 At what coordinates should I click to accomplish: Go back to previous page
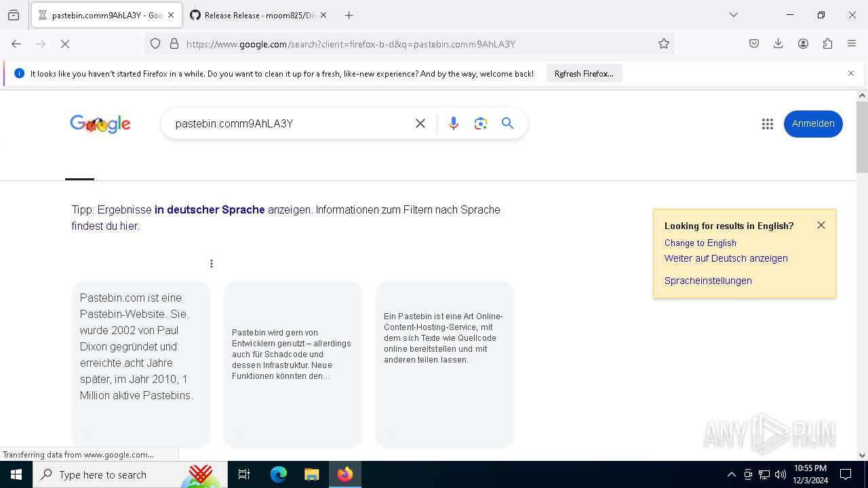[16, 44]
